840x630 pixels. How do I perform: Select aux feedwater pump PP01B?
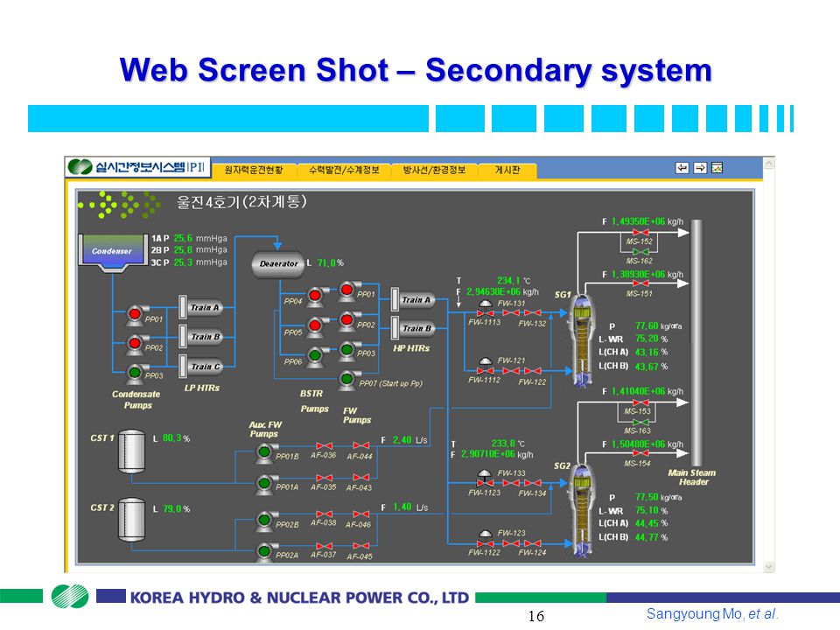(x=264, y=454)
